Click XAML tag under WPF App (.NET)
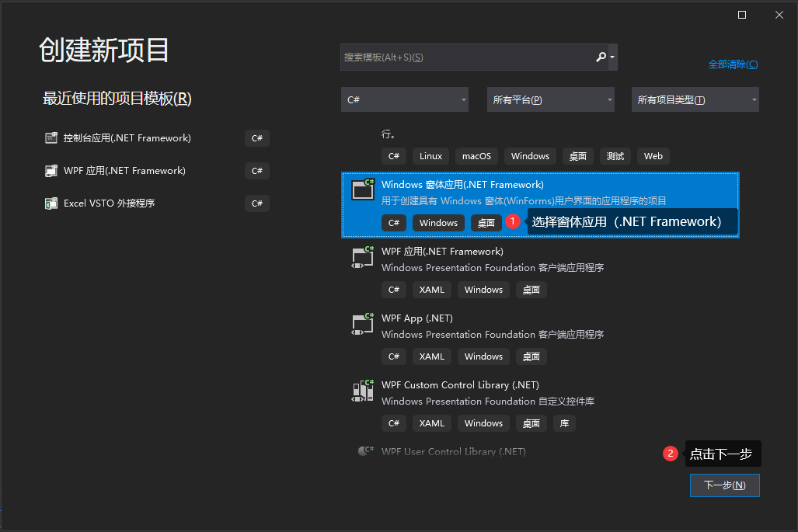The width and height of the screenshot is (798, 532). (431, 356)
